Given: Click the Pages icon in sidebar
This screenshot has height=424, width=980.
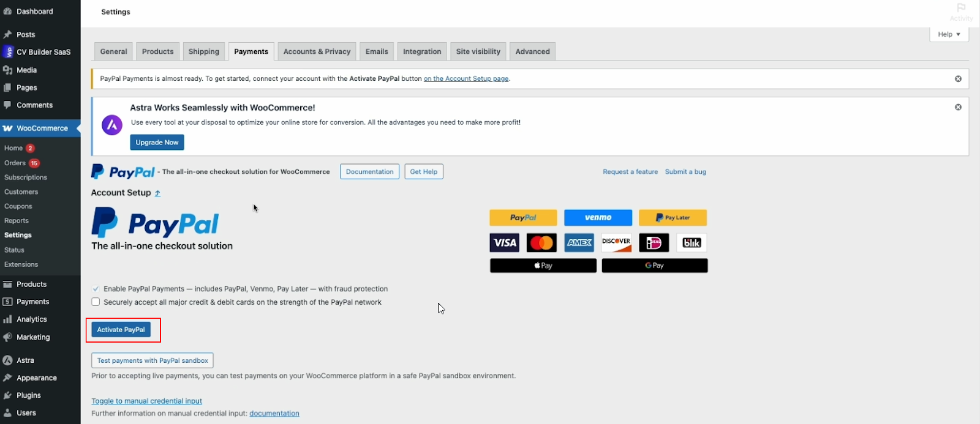Looking at the screenshot, I should [x=7, y=87].
